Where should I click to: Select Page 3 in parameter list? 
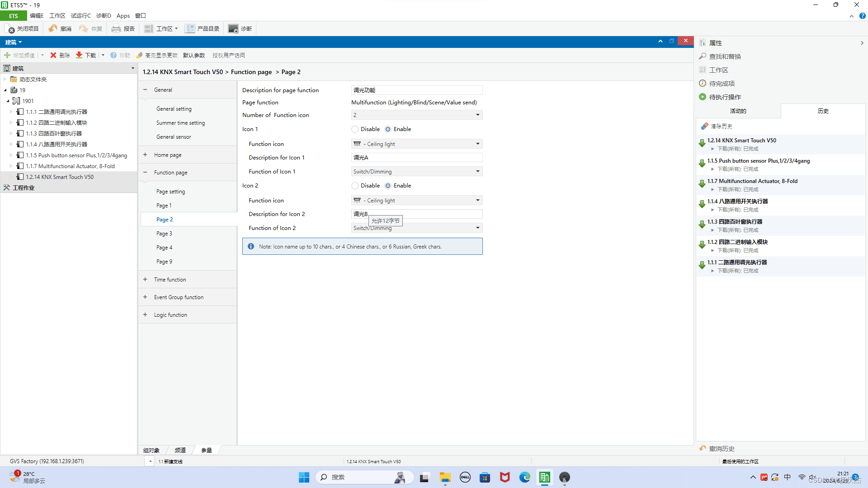164,234
